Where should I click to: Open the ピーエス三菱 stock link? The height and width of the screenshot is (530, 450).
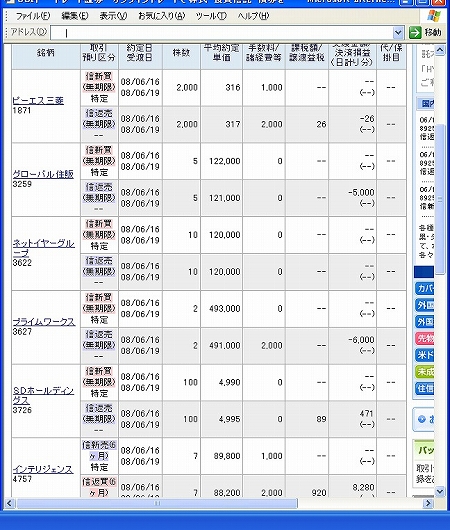[x=38, y=101]
